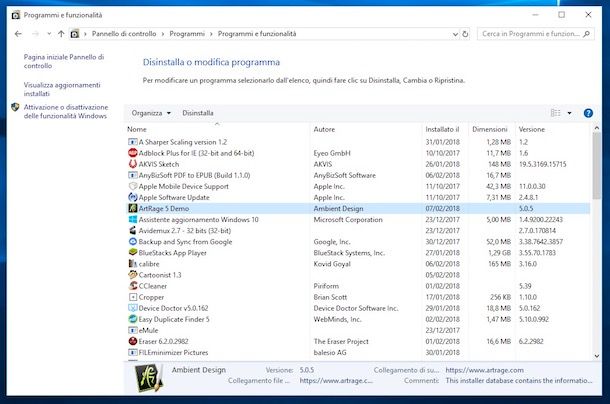Click the Device Doctor program icon
610x404 pixels.
[133, 308]
